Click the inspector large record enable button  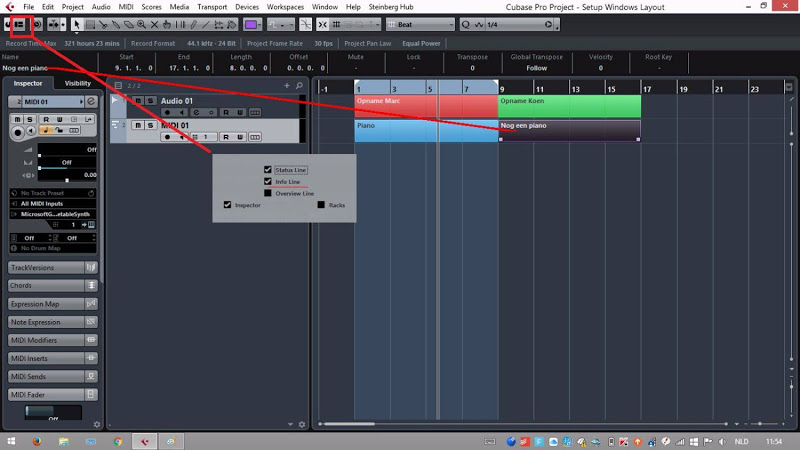(17, 132)
